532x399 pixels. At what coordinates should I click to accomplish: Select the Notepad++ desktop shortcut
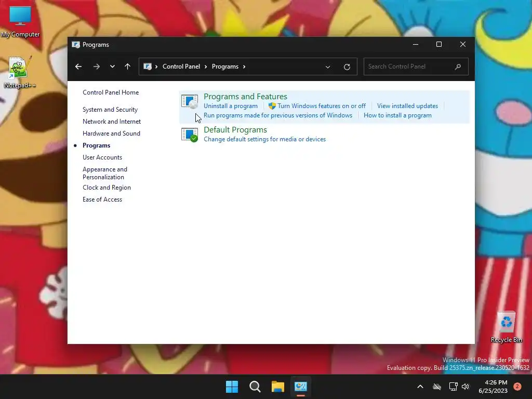click(20, 72)
